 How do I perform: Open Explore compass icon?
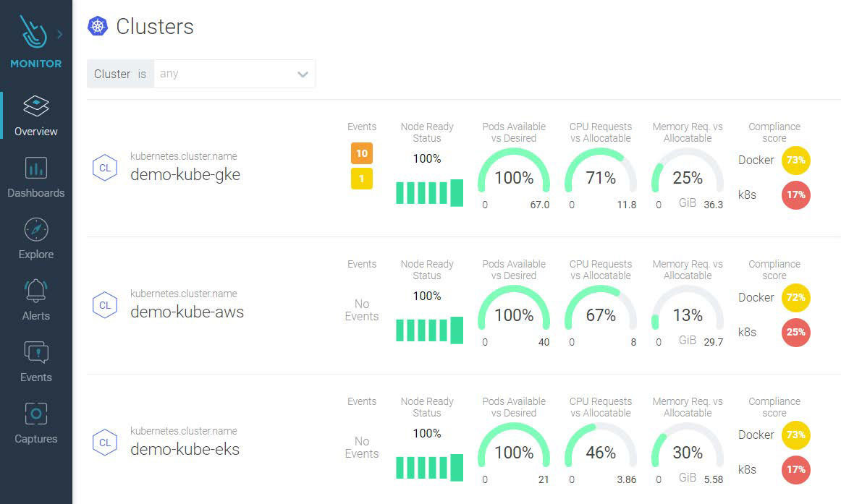(36, 229)
